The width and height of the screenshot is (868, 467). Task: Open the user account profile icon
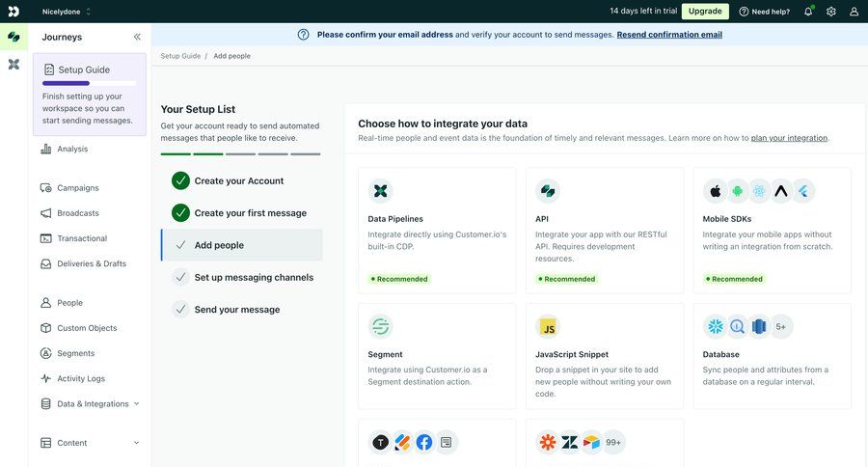854,11
